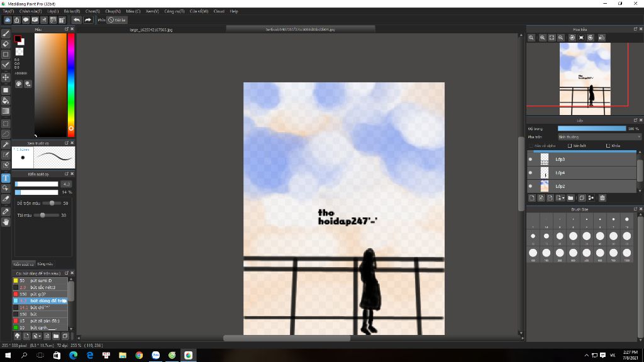Switch to the Bảng màu tab

pos(45,264)
